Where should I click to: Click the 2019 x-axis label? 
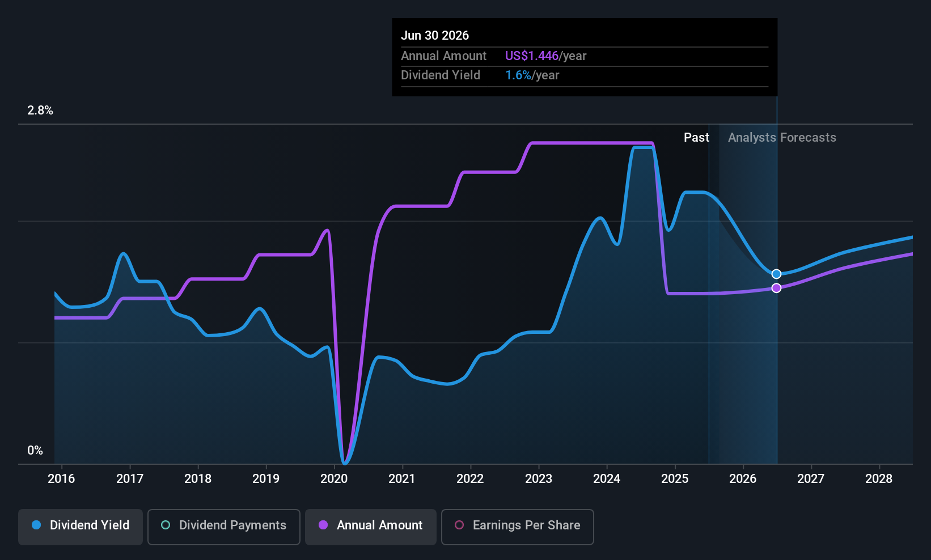click(x=266, y=479)
